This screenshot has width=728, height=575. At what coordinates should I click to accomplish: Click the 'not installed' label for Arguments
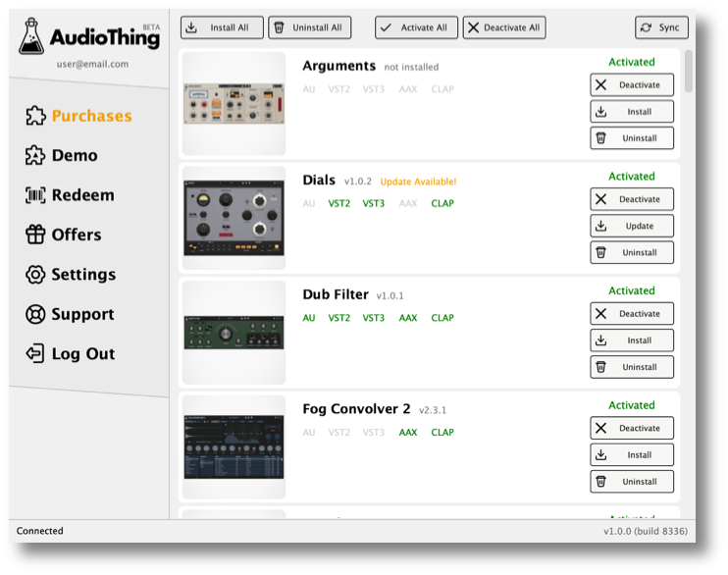[x=411, y=67]
